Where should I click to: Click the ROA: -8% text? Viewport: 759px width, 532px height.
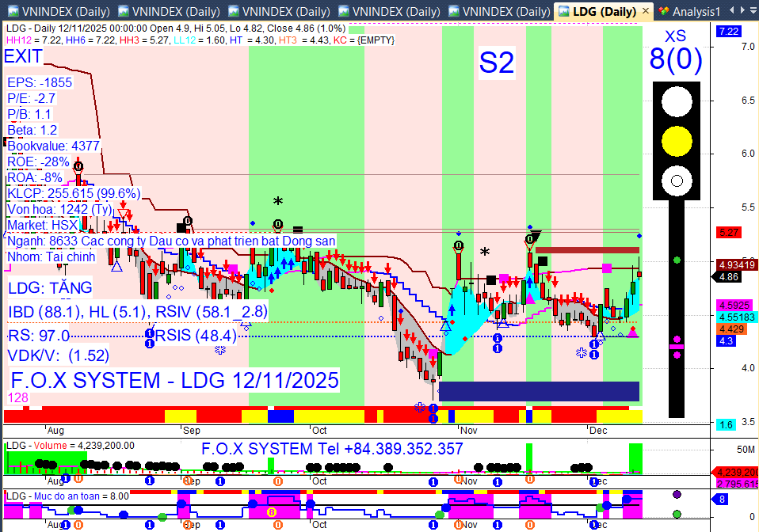(35, 178)
